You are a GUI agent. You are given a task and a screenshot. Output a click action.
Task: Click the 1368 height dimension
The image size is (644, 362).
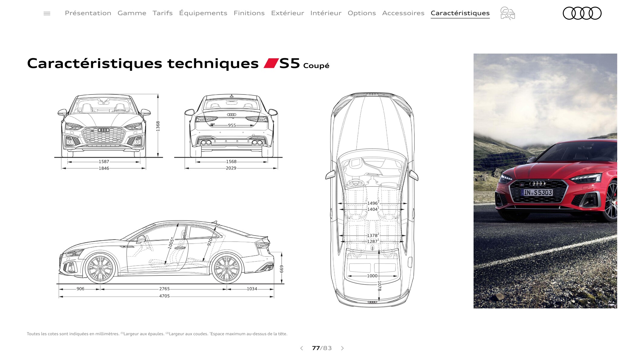click(x=158, y=126)
